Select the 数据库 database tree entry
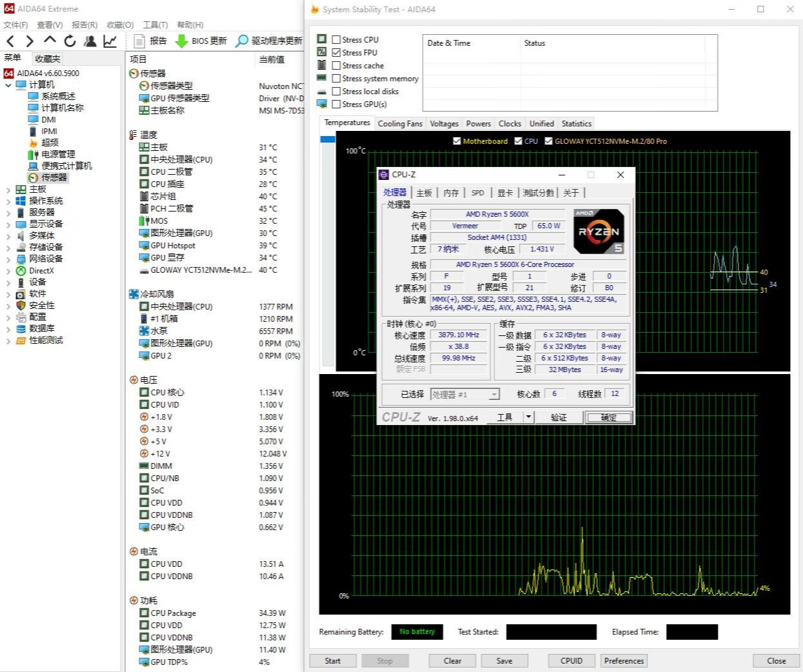 41,328
